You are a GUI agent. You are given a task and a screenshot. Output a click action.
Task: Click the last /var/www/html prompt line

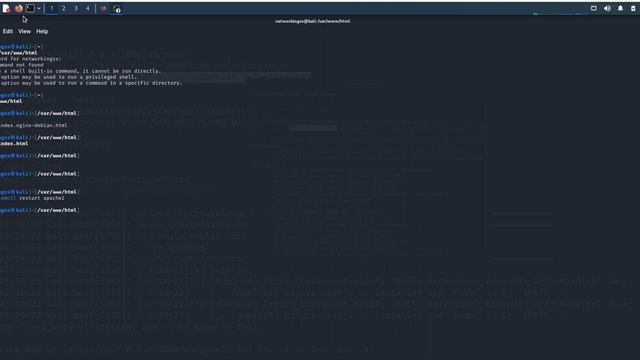[39, 210]
